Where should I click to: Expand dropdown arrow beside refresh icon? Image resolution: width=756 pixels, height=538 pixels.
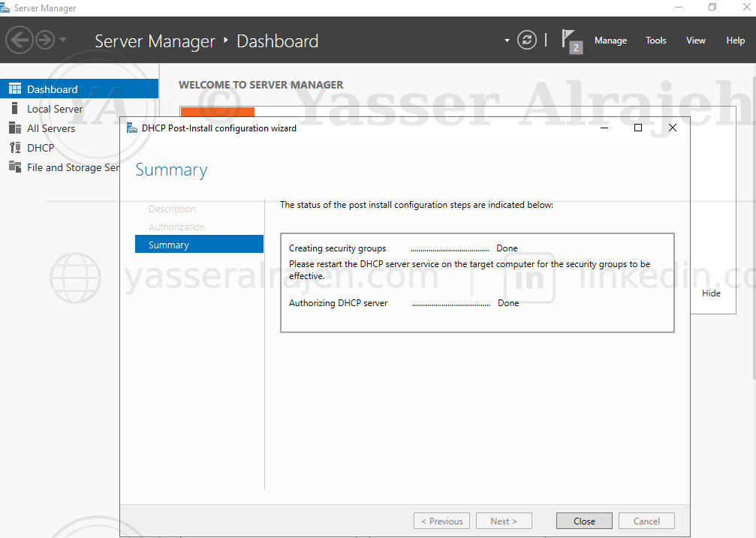[x=507, y=41]
